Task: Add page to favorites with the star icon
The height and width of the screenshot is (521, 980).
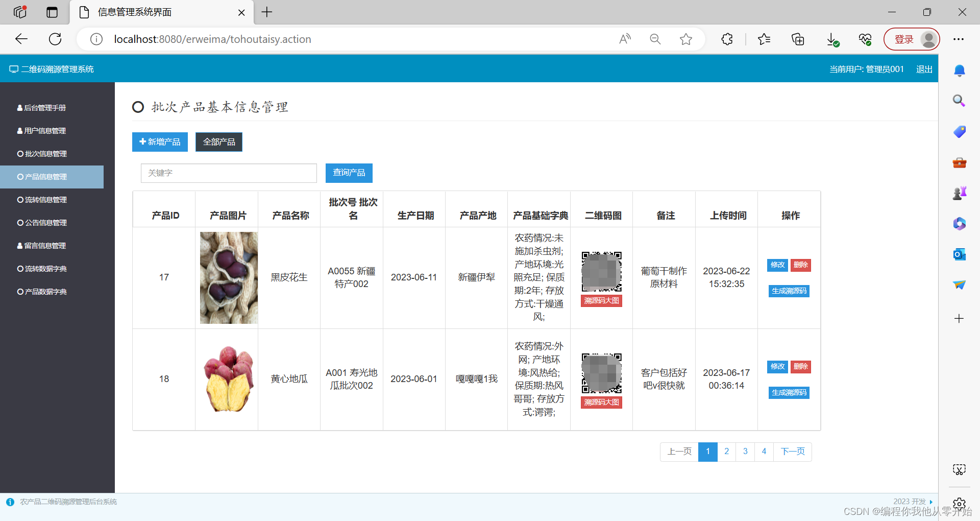Action: tap(686, 39)
